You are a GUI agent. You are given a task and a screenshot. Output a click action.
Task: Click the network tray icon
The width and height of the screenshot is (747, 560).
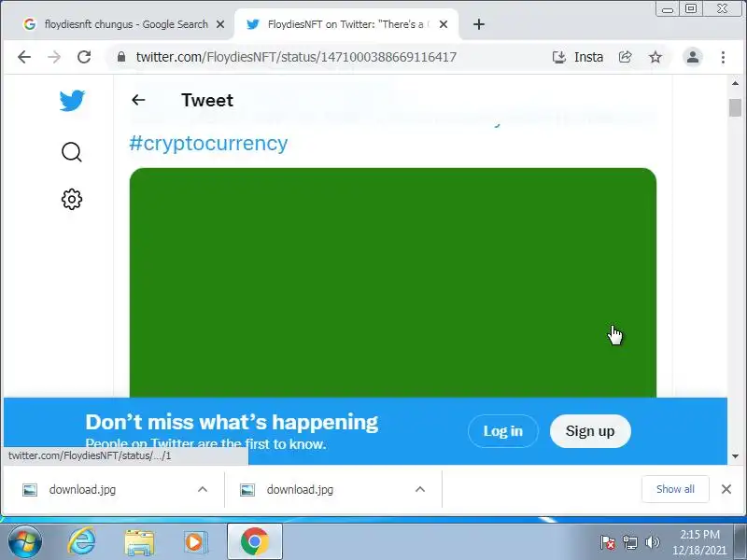(x=630, y=542)
